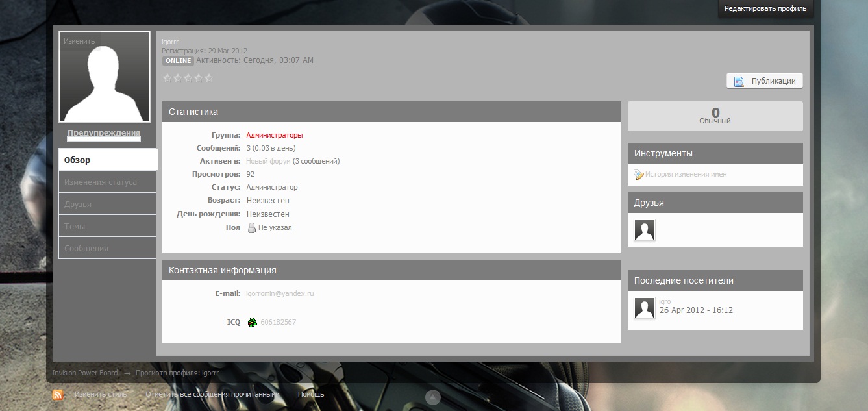Click the RSS feed icon in footer

click(58, 395)
